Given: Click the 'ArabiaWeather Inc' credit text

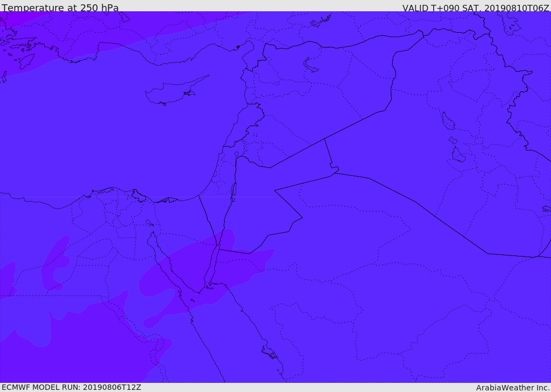Looking at the screenshot, I should point(512,388).
